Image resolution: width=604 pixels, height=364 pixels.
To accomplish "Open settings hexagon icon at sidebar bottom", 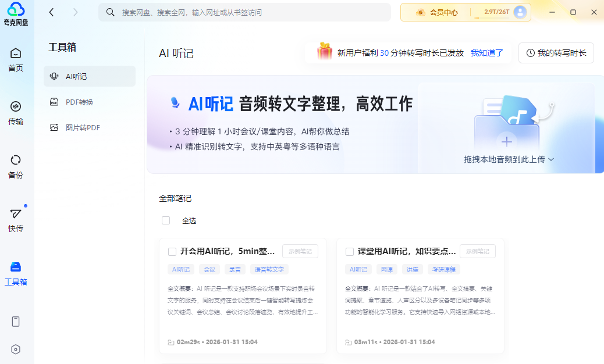I will point(16,349).
